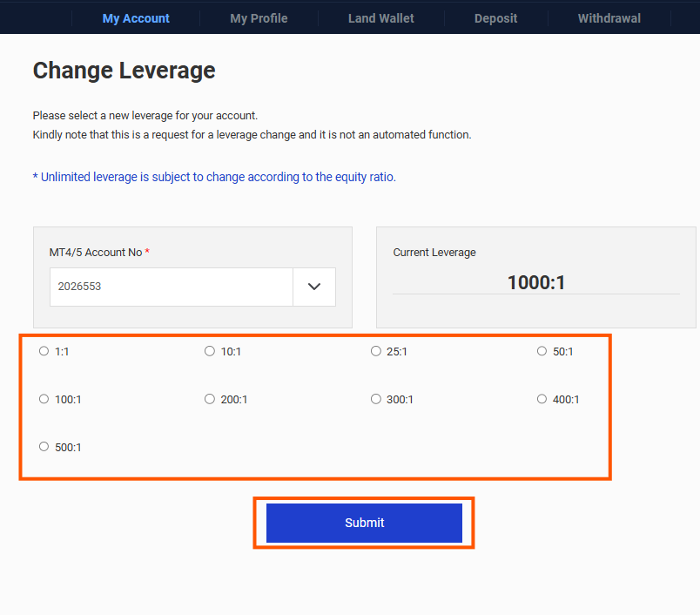Select 50:1 leverage

coord(542,352)
